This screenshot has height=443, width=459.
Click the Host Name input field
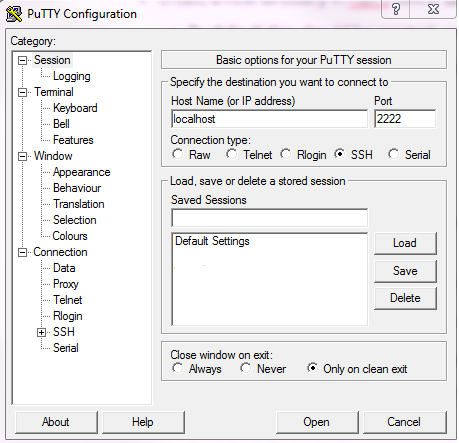(269, 119)
